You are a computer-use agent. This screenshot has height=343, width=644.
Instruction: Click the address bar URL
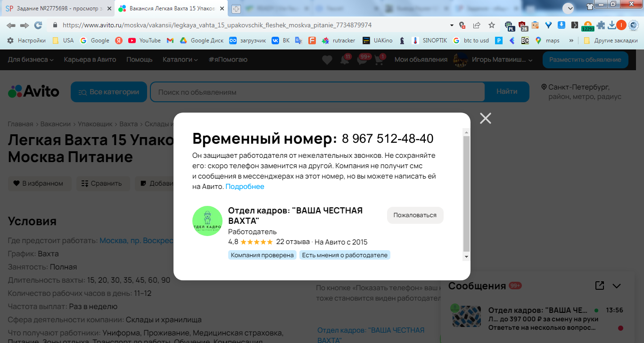217,25
